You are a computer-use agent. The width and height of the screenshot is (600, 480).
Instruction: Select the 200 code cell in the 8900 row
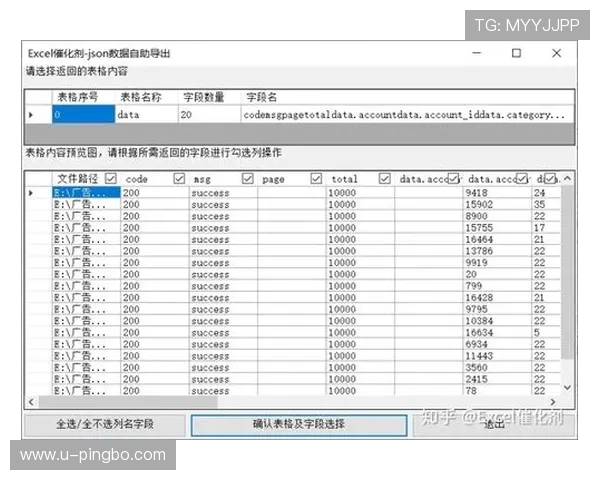pyautogui.click(x=155, y=216)
